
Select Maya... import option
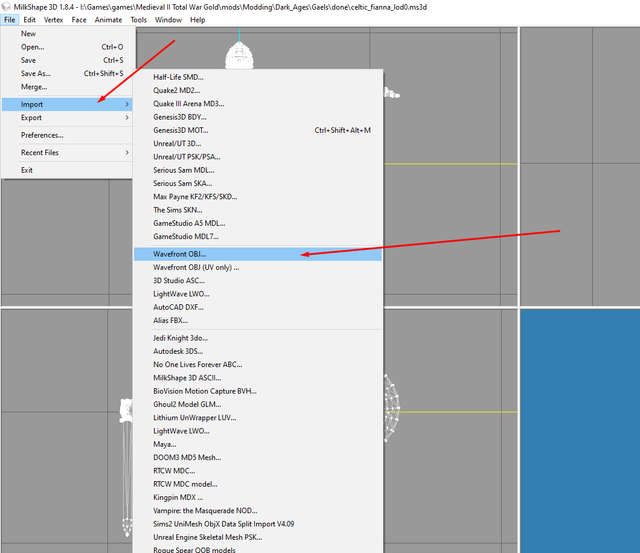coord(258,444)
